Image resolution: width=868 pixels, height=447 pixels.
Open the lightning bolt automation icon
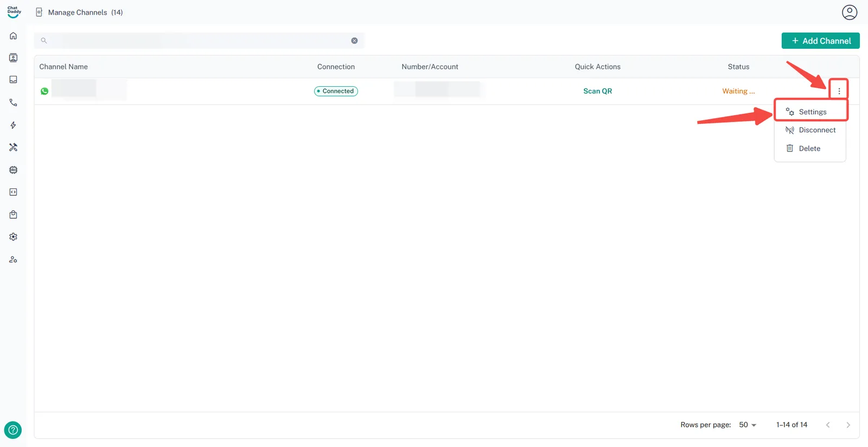[x=13, y=125]
